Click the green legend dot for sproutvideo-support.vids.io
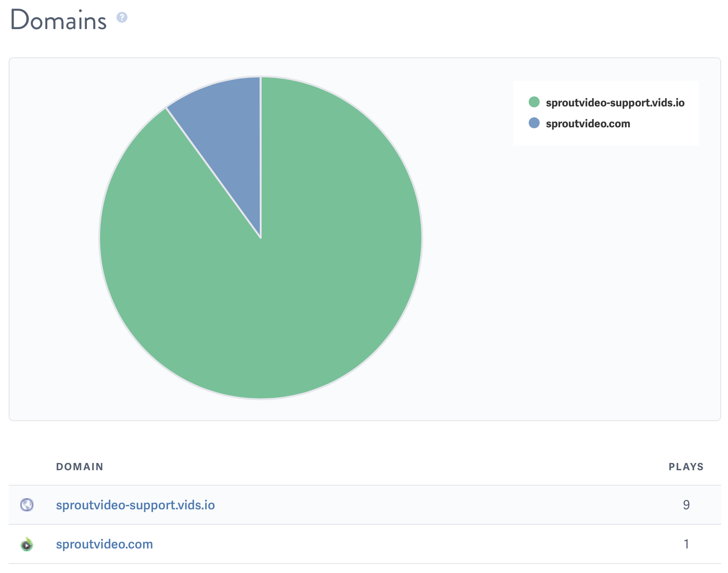 (x=534, y=102)
